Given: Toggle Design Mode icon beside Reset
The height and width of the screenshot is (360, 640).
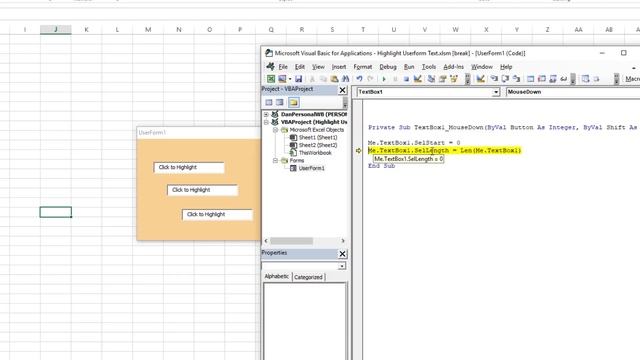Looking at the screenshot, I should coord(418,79).
